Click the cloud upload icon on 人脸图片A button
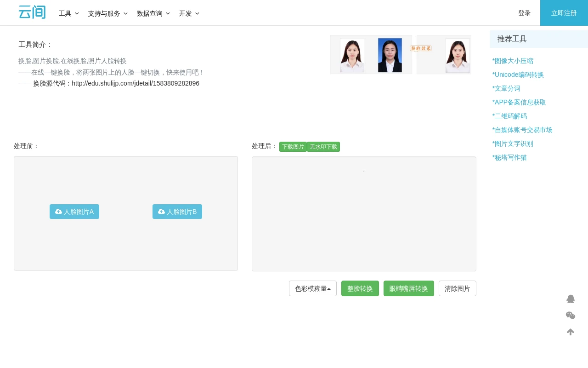 click(58, 212)
